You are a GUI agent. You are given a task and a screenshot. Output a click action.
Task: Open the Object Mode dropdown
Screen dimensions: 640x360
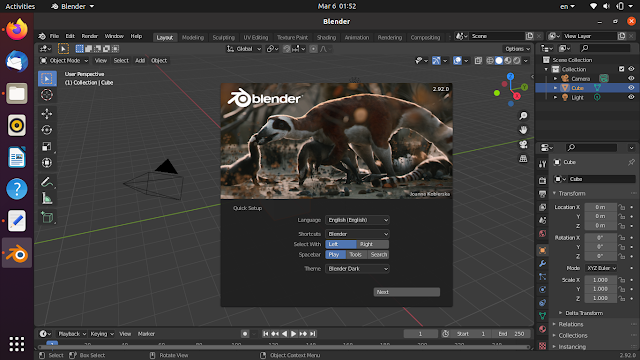(64, 60)
